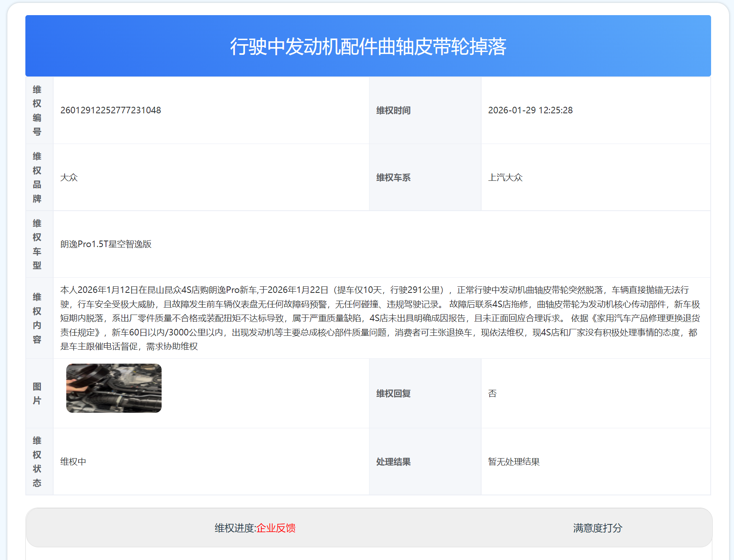Select the model 朗逸Pro1.5T星空智逸版

coord(106,243)
